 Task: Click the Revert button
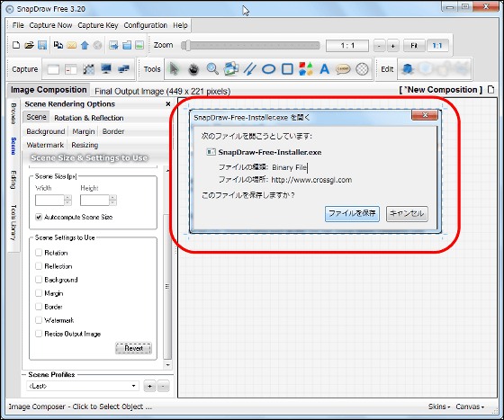[133, 348]
